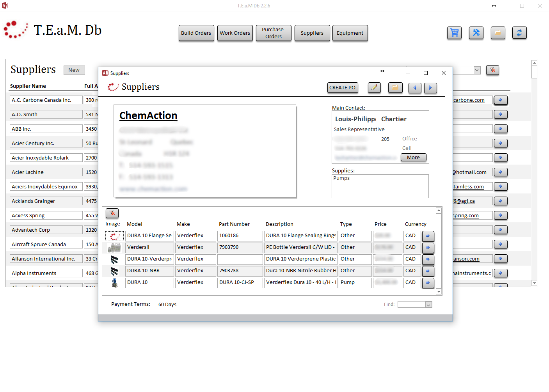Clear filter icon in main suppliers list
Screen dimensions: 549x392
coord(492,70)
